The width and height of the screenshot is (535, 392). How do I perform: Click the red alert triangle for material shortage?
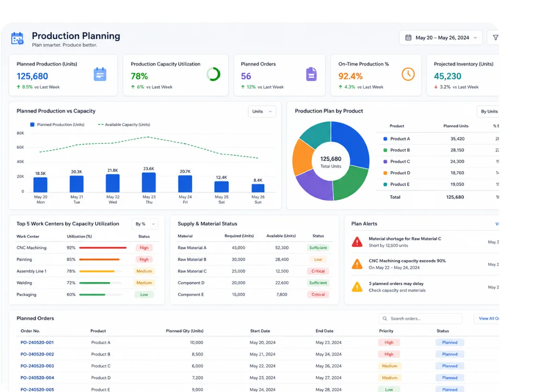357,242
